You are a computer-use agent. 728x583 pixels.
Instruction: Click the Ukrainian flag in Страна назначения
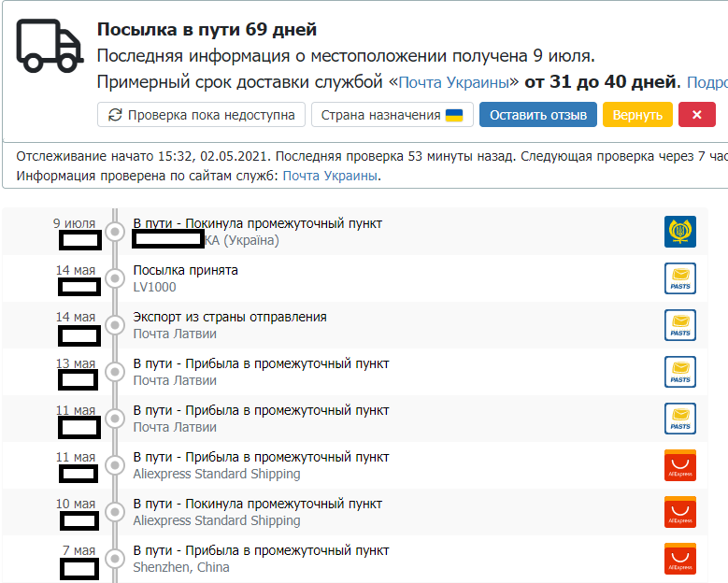tap(454, 115)
